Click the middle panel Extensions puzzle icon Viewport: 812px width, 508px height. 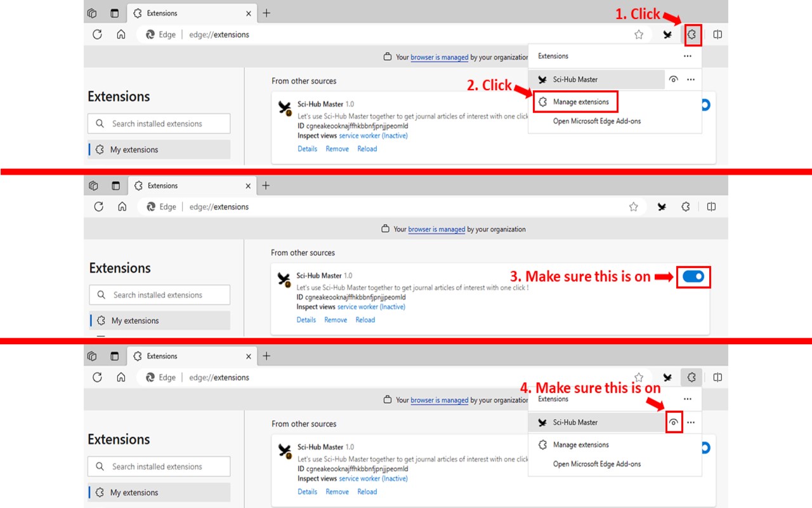click(685, 206)
